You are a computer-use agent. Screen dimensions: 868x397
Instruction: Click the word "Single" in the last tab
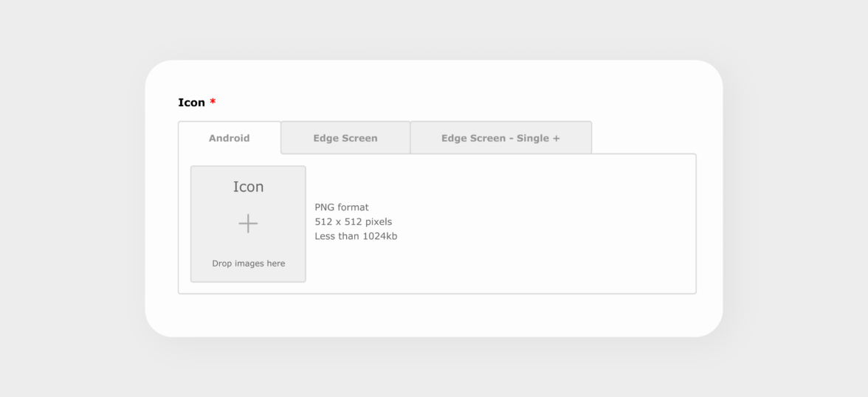click(533, 138)
